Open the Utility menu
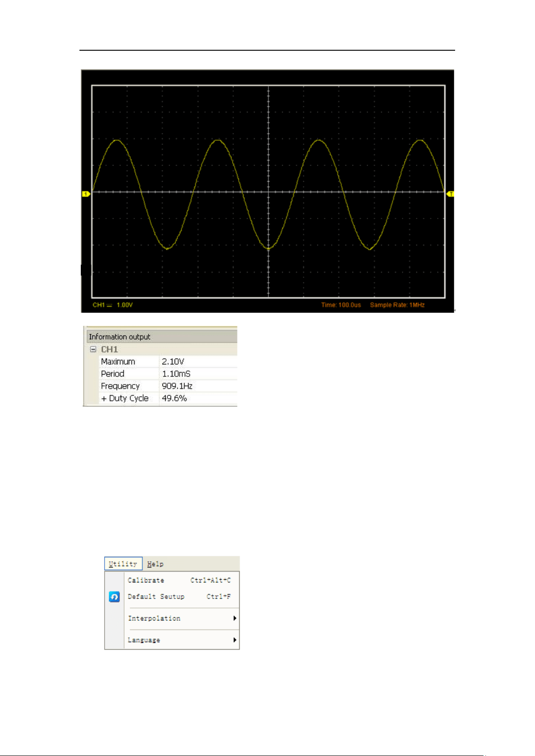 (x=123, y=564)
